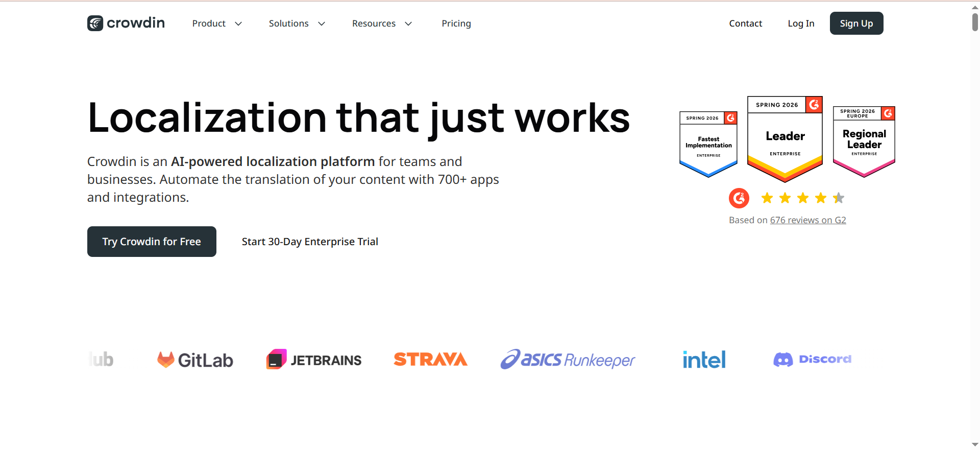Click the JetBrains logo
Screen dimensions: 980x450
[x=314, y=360]
